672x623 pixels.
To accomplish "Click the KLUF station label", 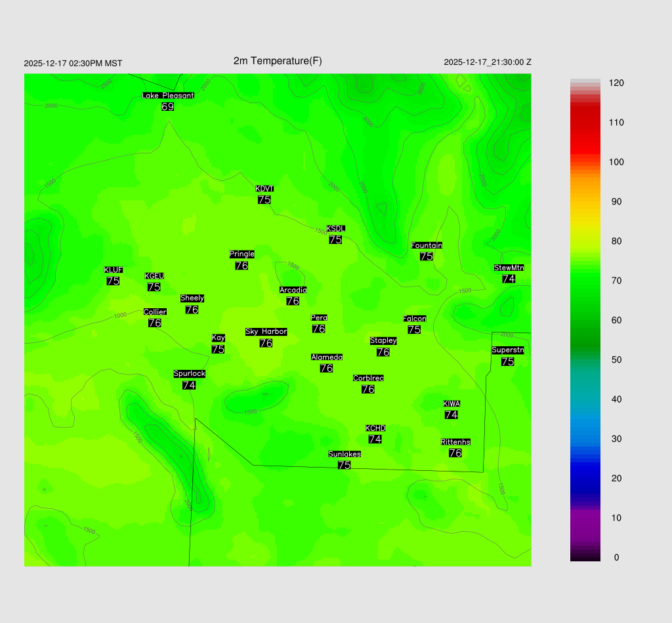I will [113, 270].
